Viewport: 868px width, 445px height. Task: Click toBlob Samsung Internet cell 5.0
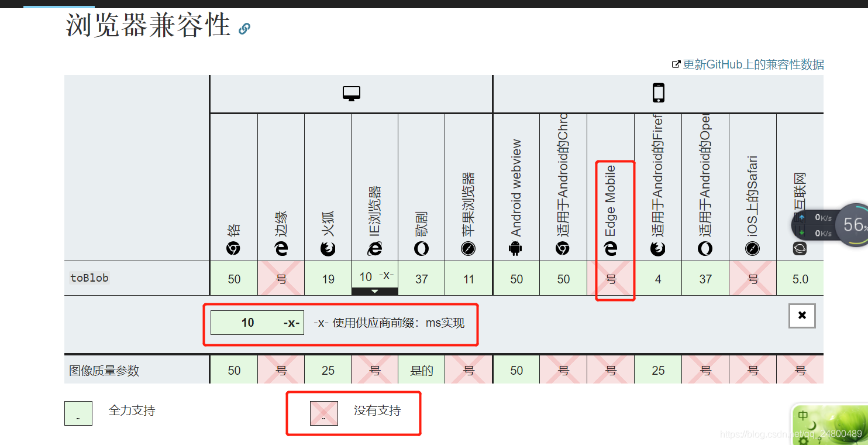[800, 279]
